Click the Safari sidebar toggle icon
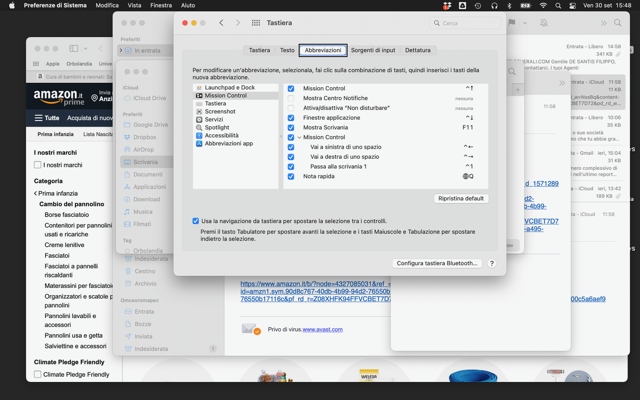 tap(73, 49)
